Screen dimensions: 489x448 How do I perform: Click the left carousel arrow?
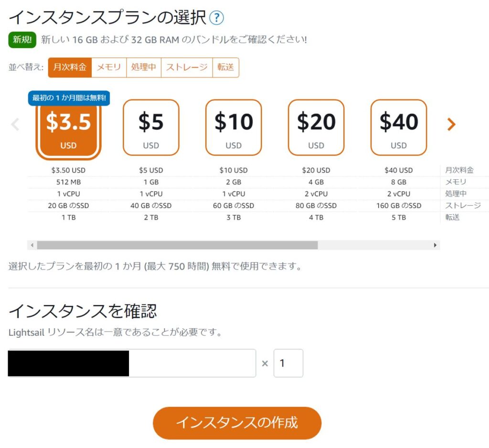(15, 125)
